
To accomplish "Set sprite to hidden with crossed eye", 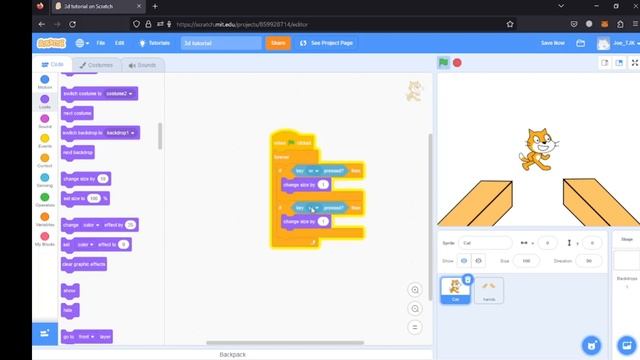I will tap(478, 260).
